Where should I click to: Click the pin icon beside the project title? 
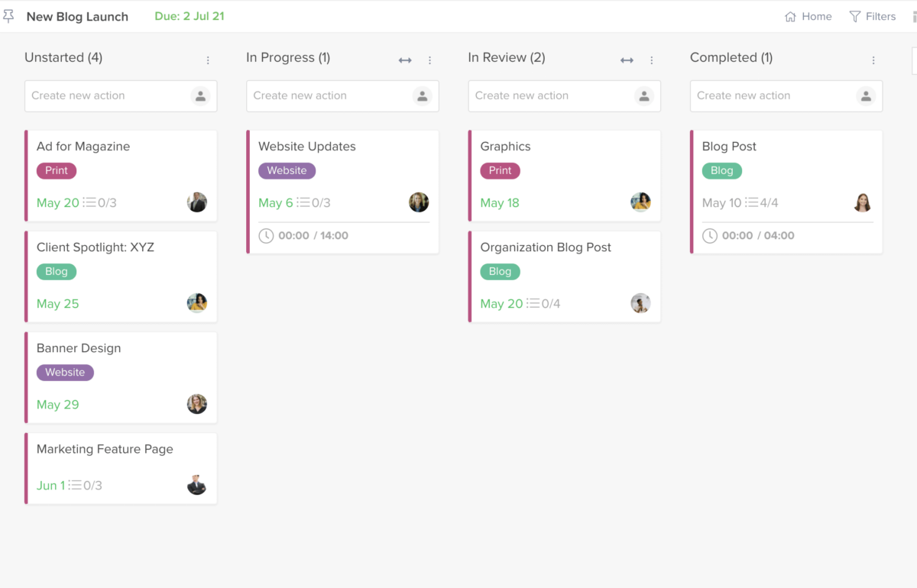point(9,15)
